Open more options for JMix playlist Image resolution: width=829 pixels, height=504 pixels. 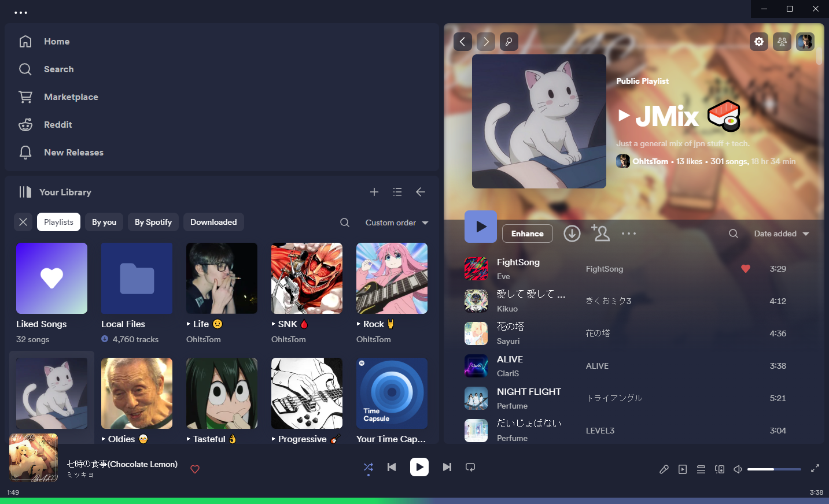point(629,234)
